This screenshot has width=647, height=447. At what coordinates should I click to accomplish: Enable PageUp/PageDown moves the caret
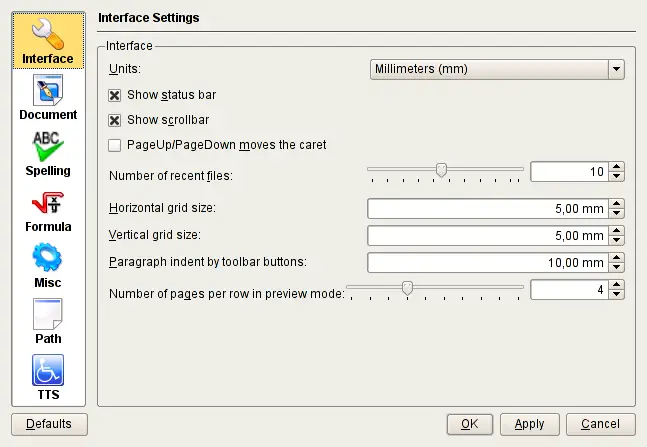[114, 145]
